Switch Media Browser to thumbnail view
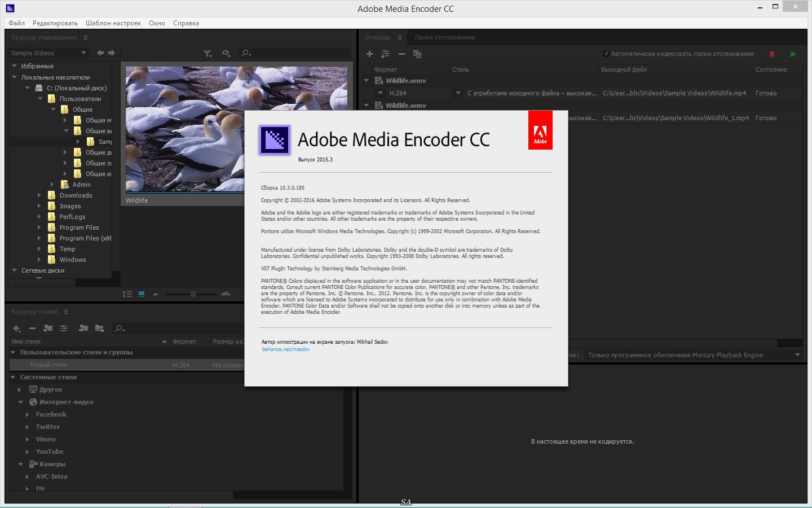The height and width of the screenshot is (508, 812). [x=142, y=294]
